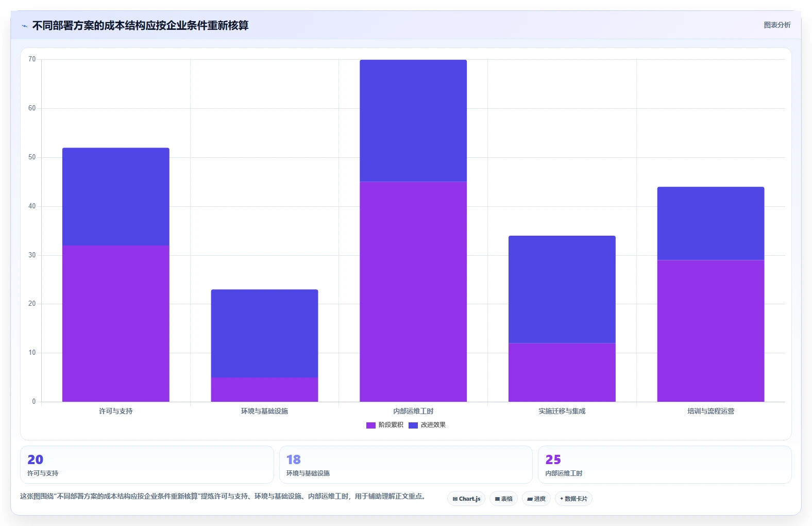Click the description text starting 这张图围绕
Viewport: 812px width, 526px height.
223,496
